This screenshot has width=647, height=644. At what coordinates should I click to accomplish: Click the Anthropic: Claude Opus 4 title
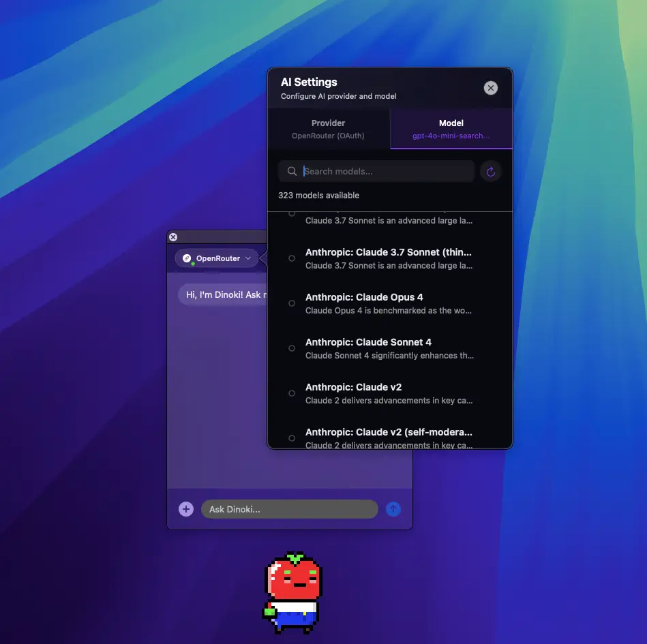[x=364, y=297]
